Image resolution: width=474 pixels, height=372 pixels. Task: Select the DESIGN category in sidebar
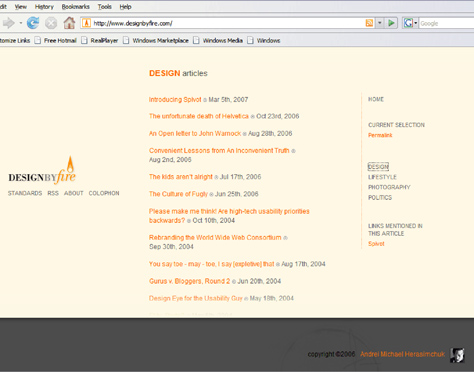click(x=378, y=167)
